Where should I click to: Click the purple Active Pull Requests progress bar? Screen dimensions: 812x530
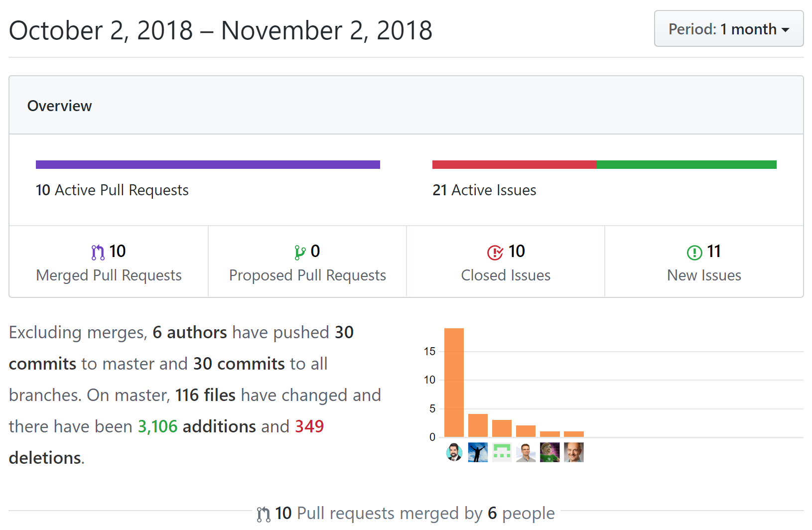coord(208,164)
